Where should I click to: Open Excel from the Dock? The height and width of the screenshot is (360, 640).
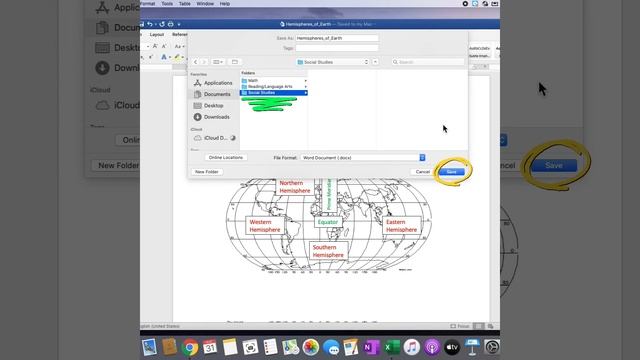click(392, 347)
